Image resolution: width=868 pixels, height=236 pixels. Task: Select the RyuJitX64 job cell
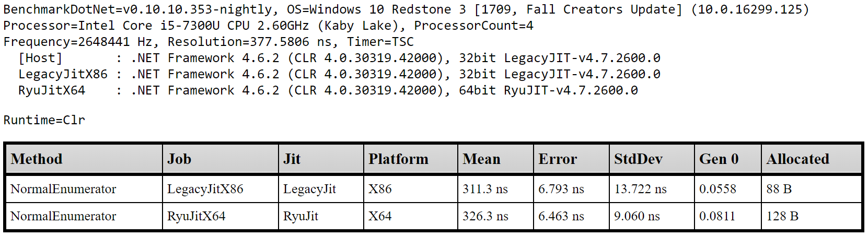[221, 216]
